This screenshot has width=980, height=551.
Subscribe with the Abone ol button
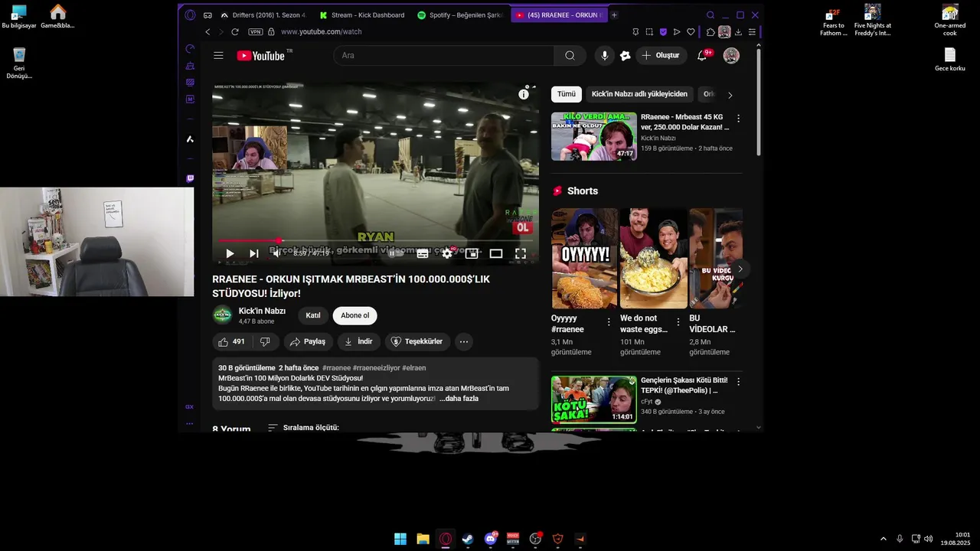355,315
